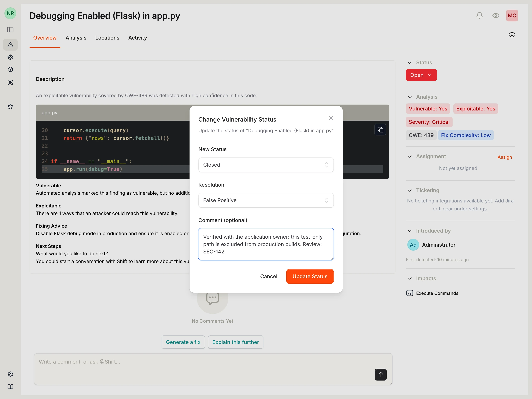Click the chat bubble no-comments icon

212,299
